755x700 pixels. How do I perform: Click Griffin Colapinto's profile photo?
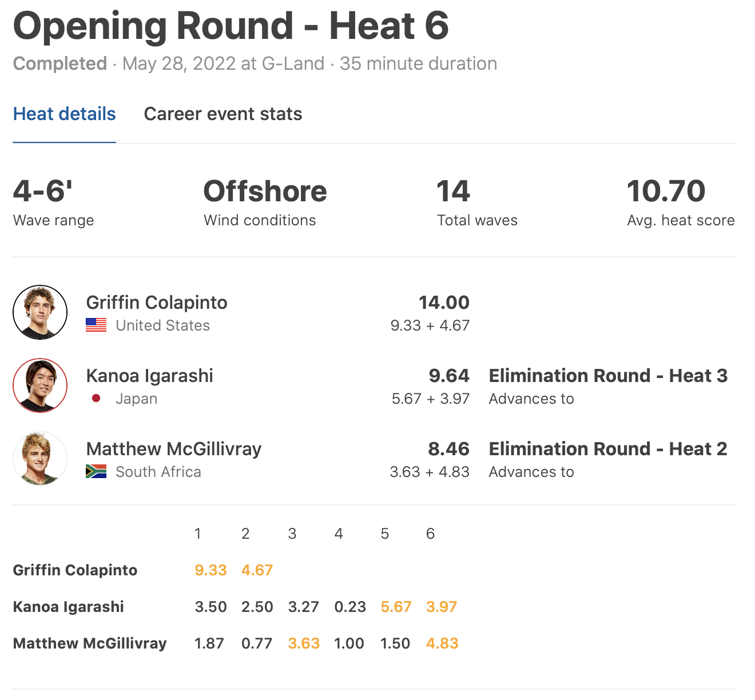click(x=40, y=312)
